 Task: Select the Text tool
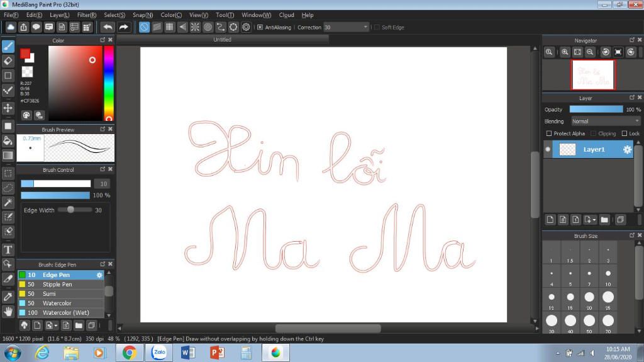pos(8,250)
